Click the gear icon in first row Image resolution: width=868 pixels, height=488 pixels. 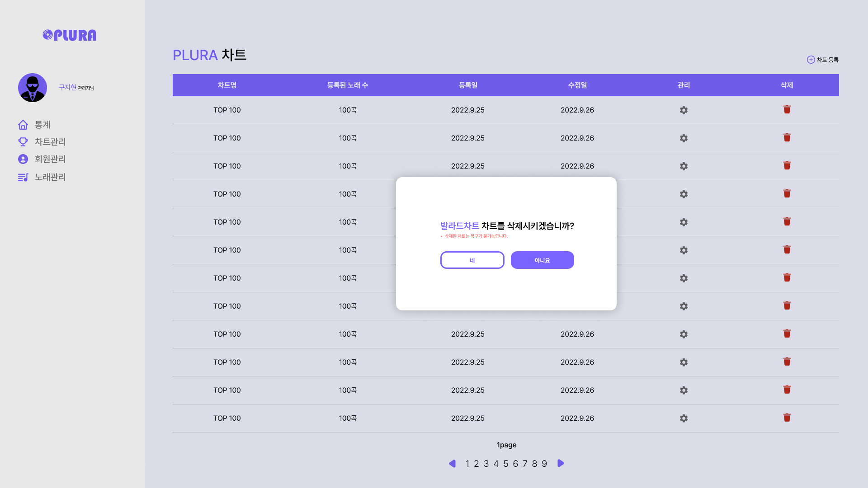(684, 110)
